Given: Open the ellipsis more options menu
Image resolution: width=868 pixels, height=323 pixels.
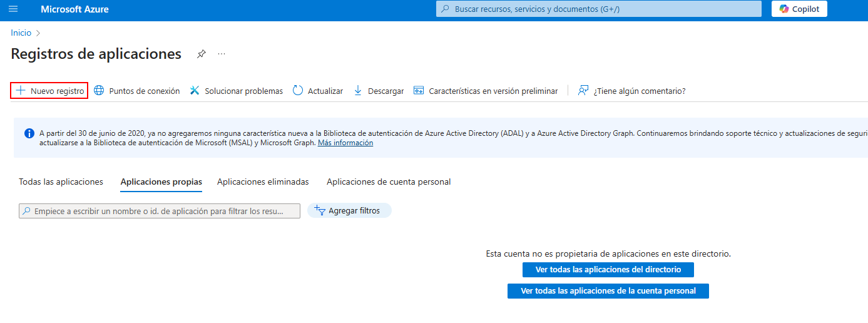Looking at the screenshot, I should pos(222,54).
